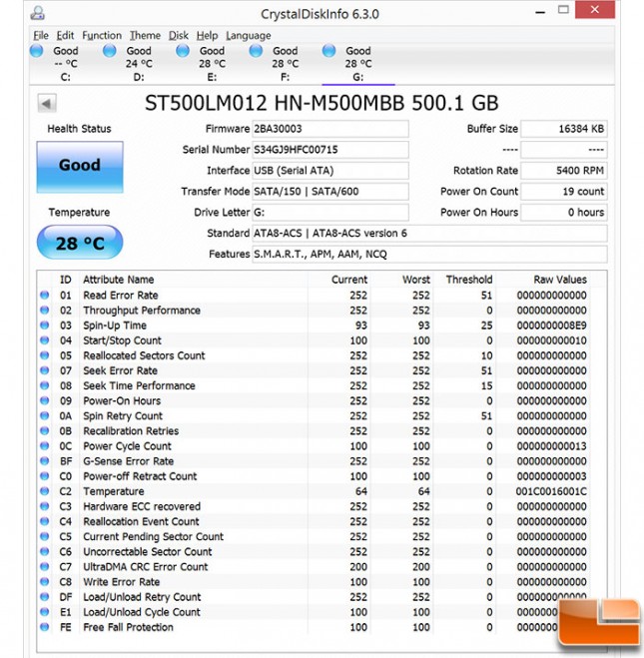Click the Interface field USB (Serial ATA)
644x658 pixels.
(x=330, y=171)
